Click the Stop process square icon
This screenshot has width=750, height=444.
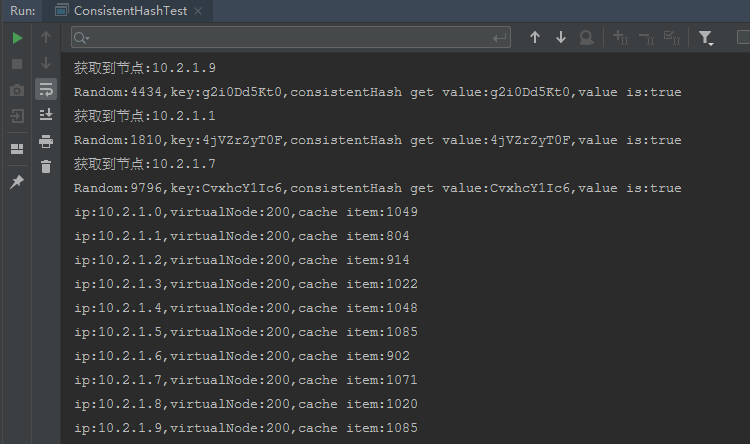(x=17, y=64)
